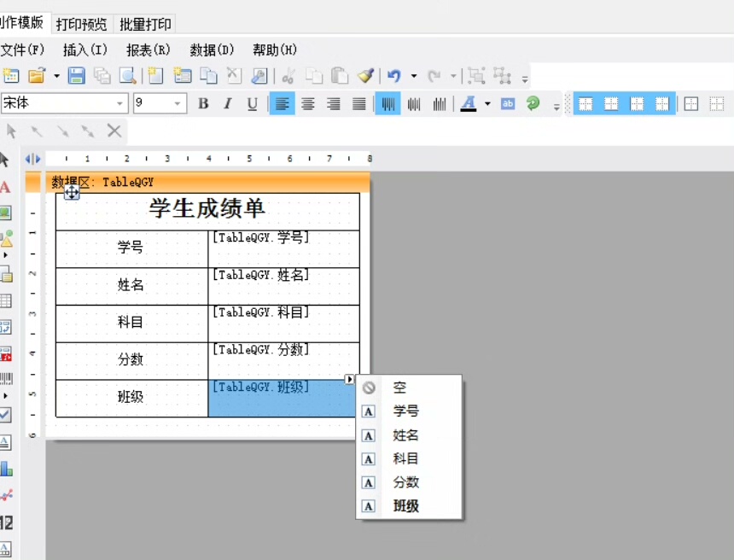Select the barcode tool in left sidebar
Viewport: 734px width, 560px height.
coord(5,378)
